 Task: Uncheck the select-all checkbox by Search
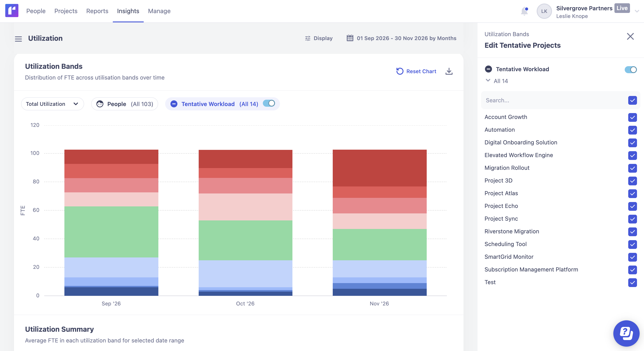[x=632, y=100]
